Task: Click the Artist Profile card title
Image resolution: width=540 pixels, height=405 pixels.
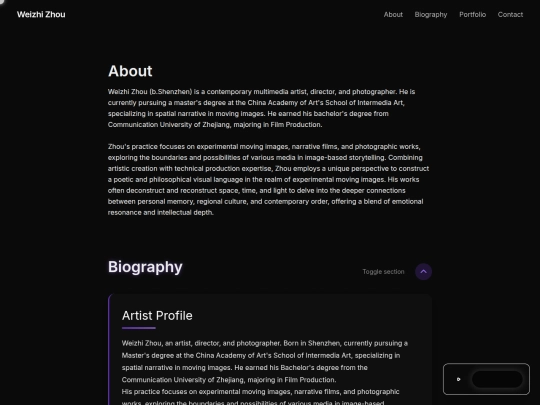Action: tap(157, 315)
